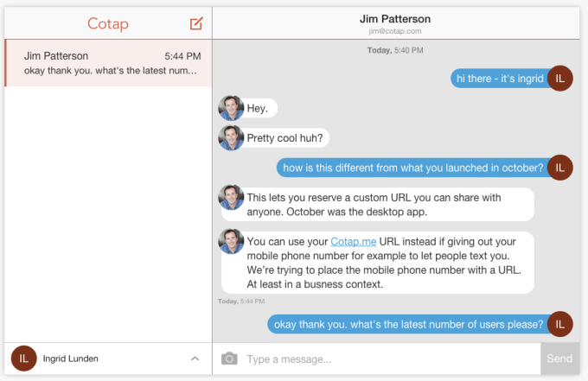Select the Hey. message bubble

pos(258,108)
